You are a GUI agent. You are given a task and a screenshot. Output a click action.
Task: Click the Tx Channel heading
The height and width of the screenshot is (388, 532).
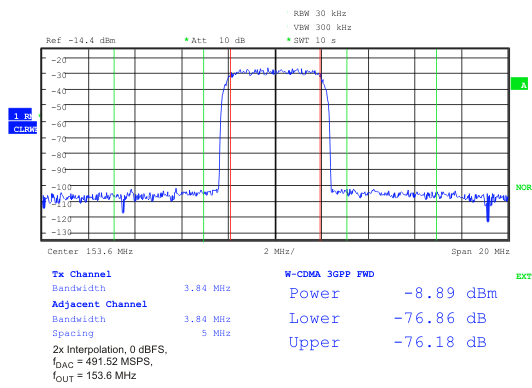81,274
